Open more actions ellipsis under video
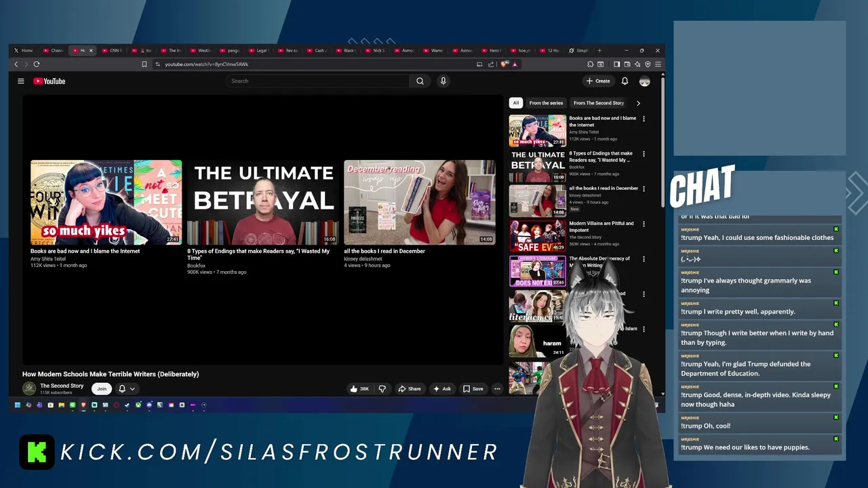868x488 pixels. pyautogui.click(x=497, y=389)
